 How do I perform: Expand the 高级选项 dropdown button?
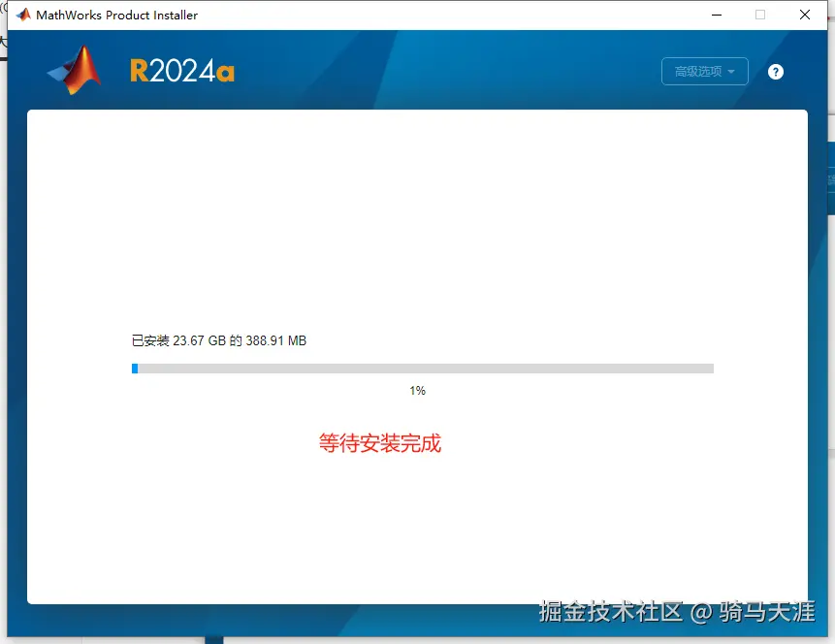coord(704,72)
